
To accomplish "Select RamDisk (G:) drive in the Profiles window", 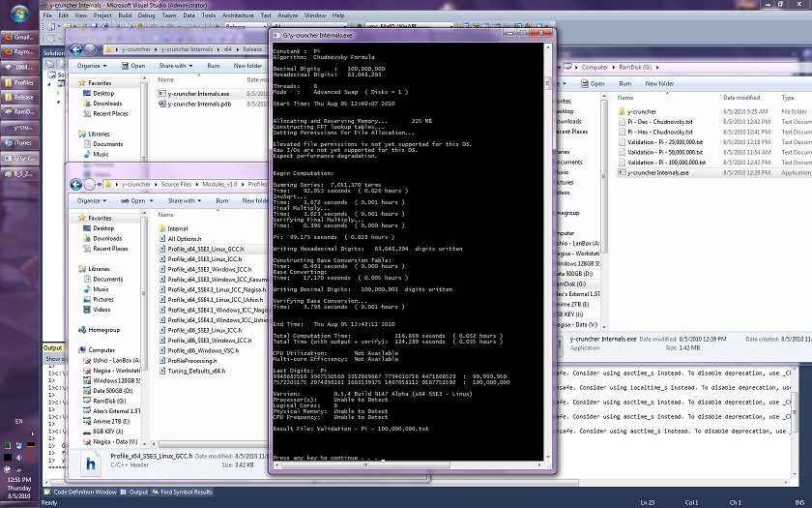I will point(111,401).
